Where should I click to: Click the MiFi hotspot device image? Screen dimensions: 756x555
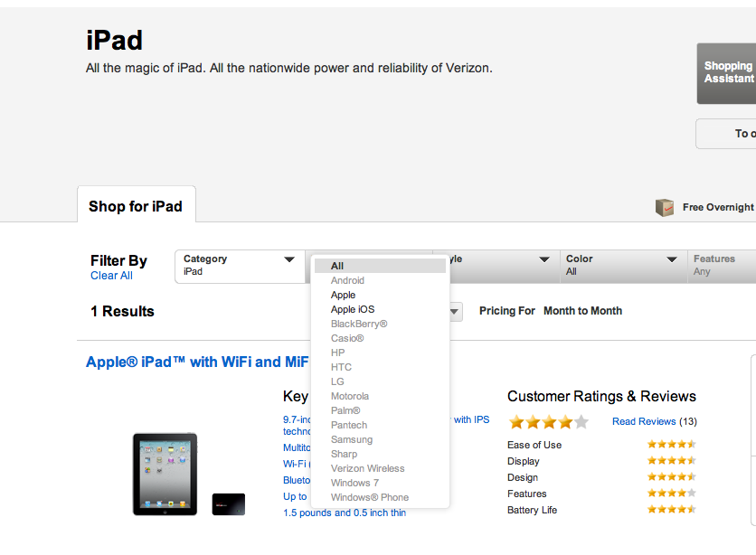pyautogui.click(x=229, y=504)
